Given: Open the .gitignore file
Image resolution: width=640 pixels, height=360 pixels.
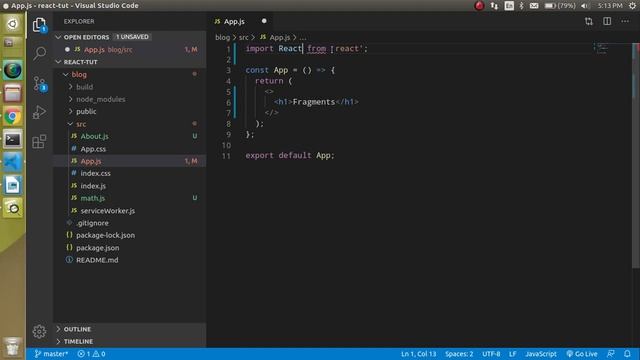Looking at the screenshot, I should tap(130, 223).
